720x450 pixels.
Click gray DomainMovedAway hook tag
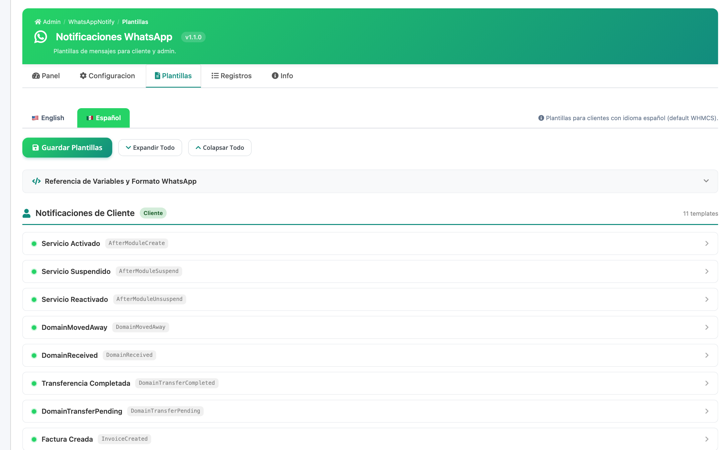(x=141, y=327)
